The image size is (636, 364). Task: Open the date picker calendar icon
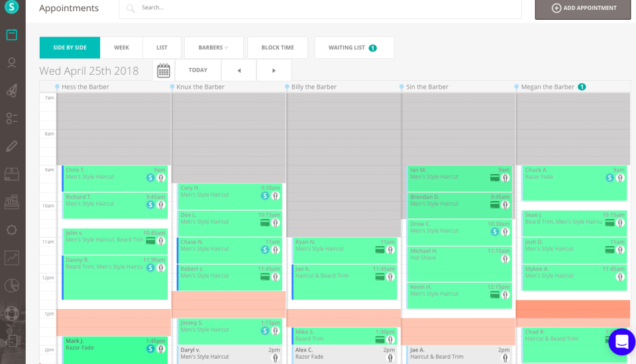(164, 71)
